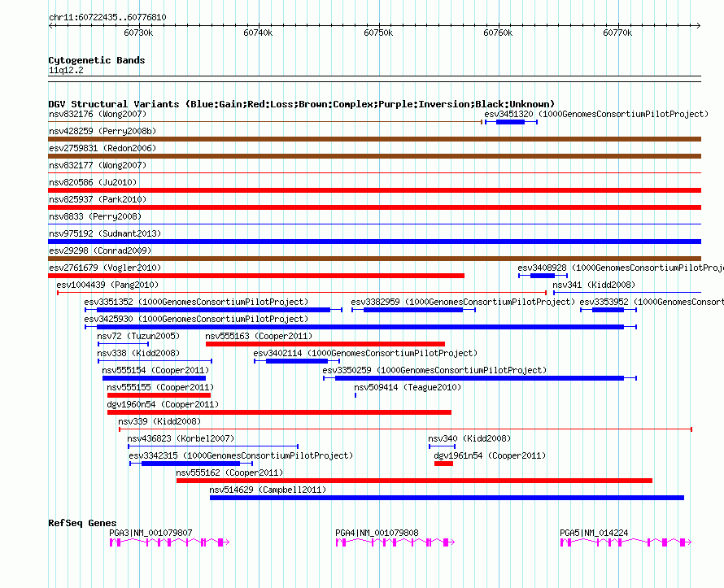Click the 60730k ruler tick label
Viewport: 724px width, 588px height.
coord(138,33)
